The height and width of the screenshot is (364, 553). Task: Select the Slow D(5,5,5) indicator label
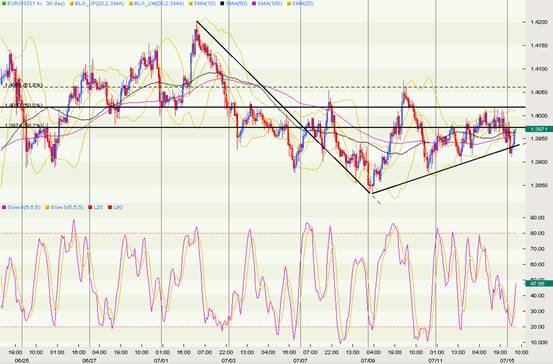(67, 207)
